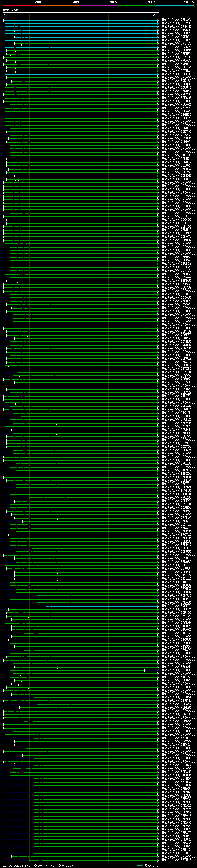Select the UniRef100_P49154 entry
Viewport: 197px width, 868px height.
(176, 413)
